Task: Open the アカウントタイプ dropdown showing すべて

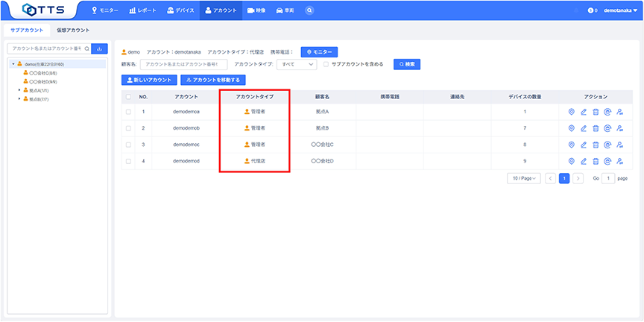Action: (296, 65)
